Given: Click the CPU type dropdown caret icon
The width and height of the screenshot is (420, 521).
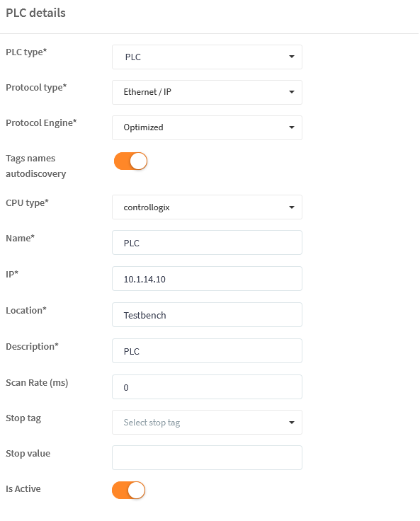Looking at the screenshot, I should point(292,207).
